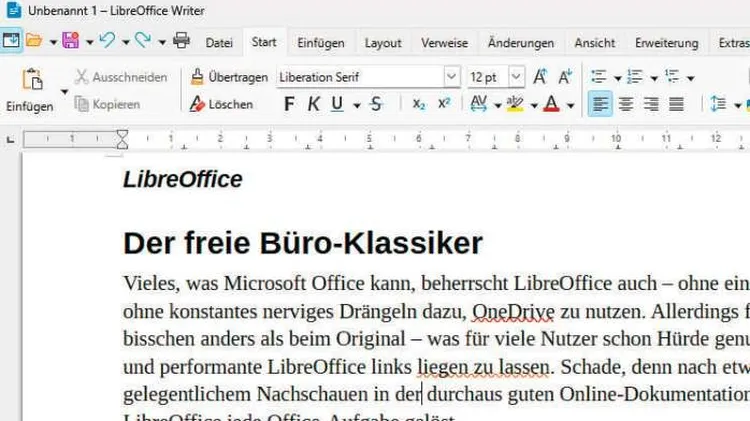Screen dimensions: 750x421
Task: Switch to the Layout tab
Action: (x=383, y=43)
